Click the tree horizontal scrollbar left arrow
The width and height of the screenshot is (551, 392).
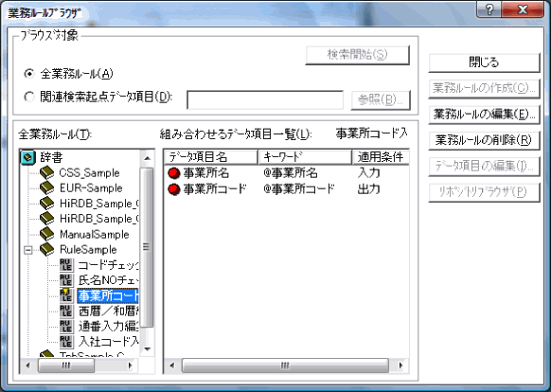pyautogui.click(x=28, y=365)
